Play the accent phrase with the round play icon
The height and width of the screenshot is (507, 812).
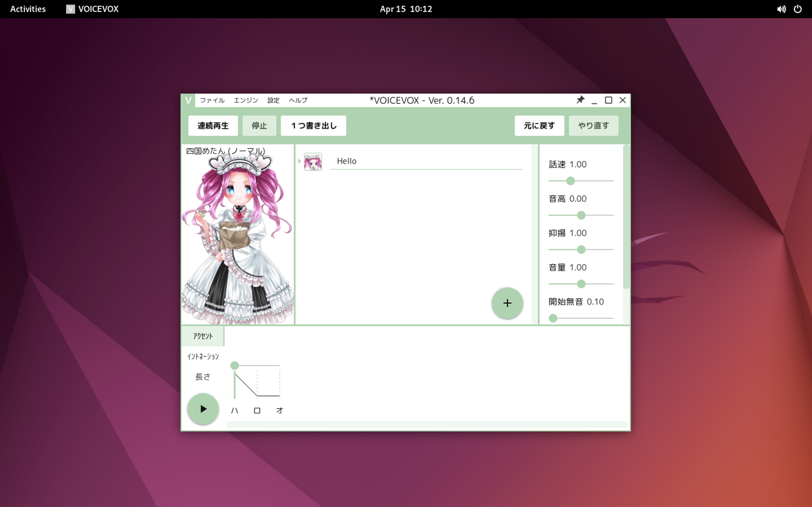(x=203, y=409)
